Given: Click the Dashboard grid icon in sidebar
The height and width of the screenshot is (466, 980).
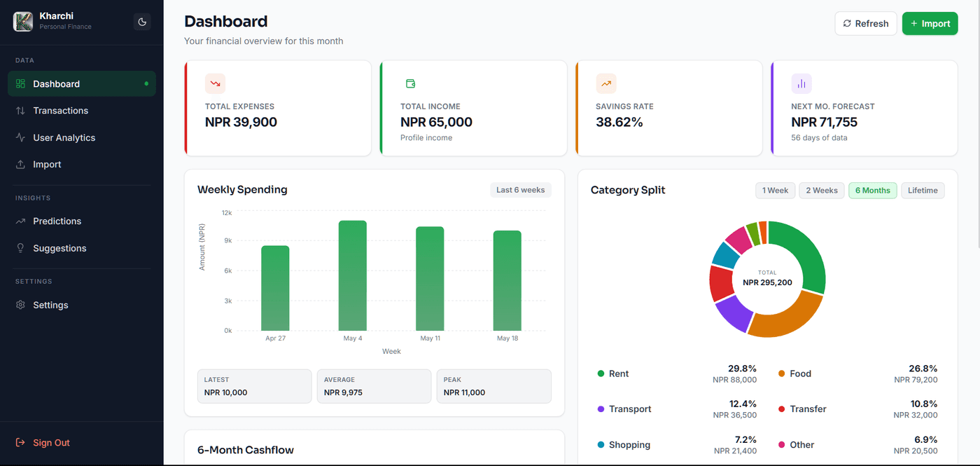Looking at the screenshot, I should point(20,83).
